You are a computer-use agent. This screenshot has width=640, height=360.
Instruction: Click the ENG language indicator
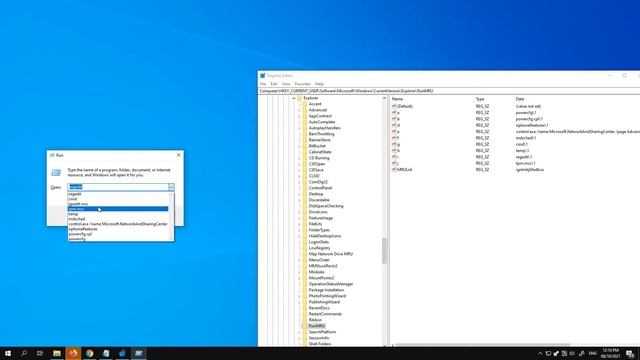[593, 353]
